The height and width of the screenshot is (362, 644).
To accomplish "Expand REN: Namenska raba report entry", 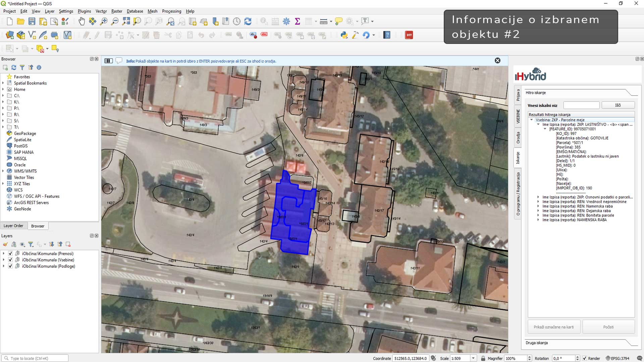I will pos(538,206).
